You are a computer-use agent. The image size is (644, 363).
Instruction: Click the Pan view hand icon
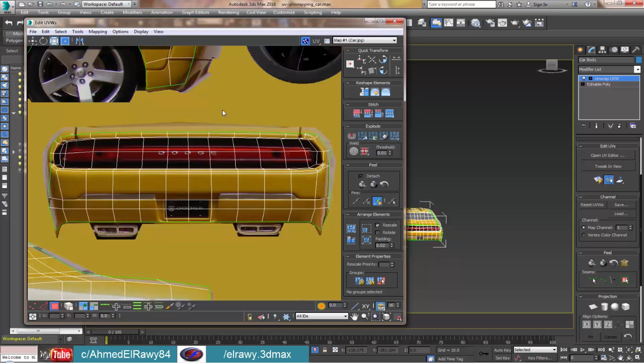coord(354,317)
